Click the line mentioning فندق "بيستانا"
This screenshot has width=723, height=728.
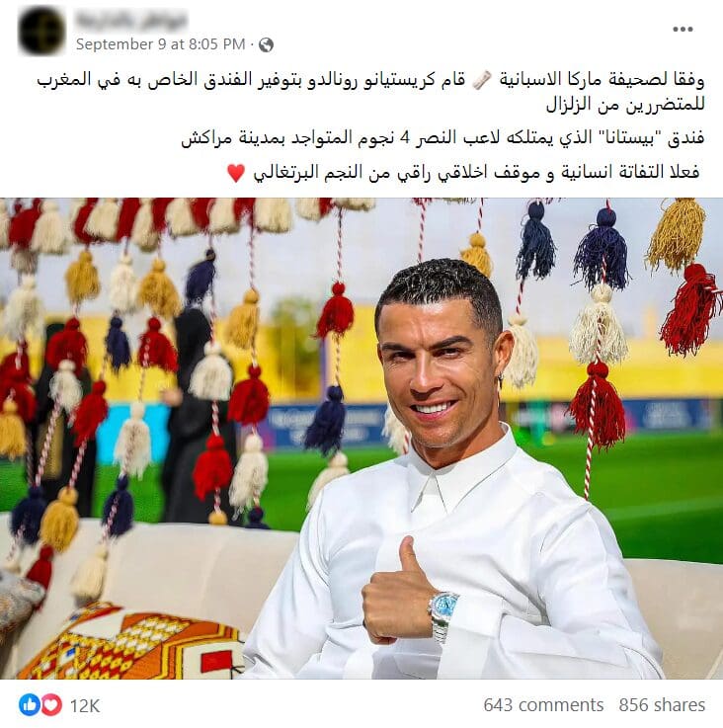442,138
